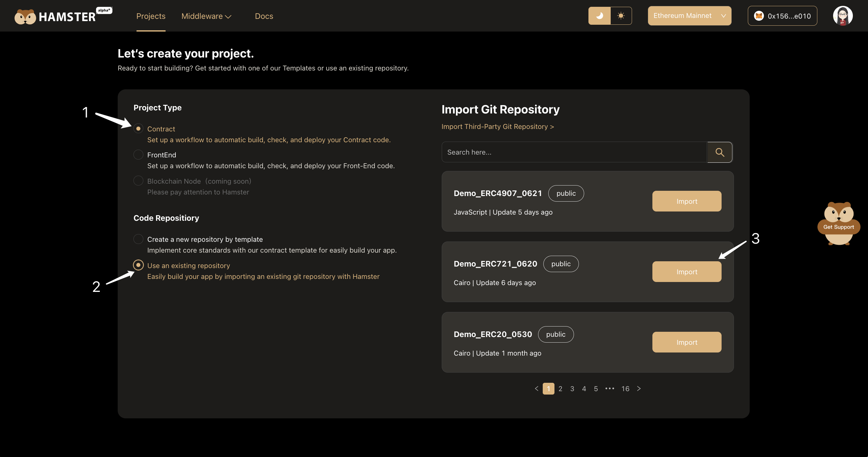Image resolution: width=868 pixels, height=457 pixels.
Task: Click the alpha badge beside Hamster logo
Action: pos(104,10)
